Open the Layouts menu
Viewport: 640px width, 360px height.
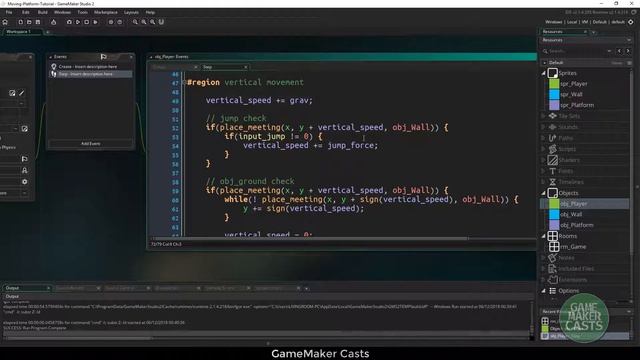point(131,13)
